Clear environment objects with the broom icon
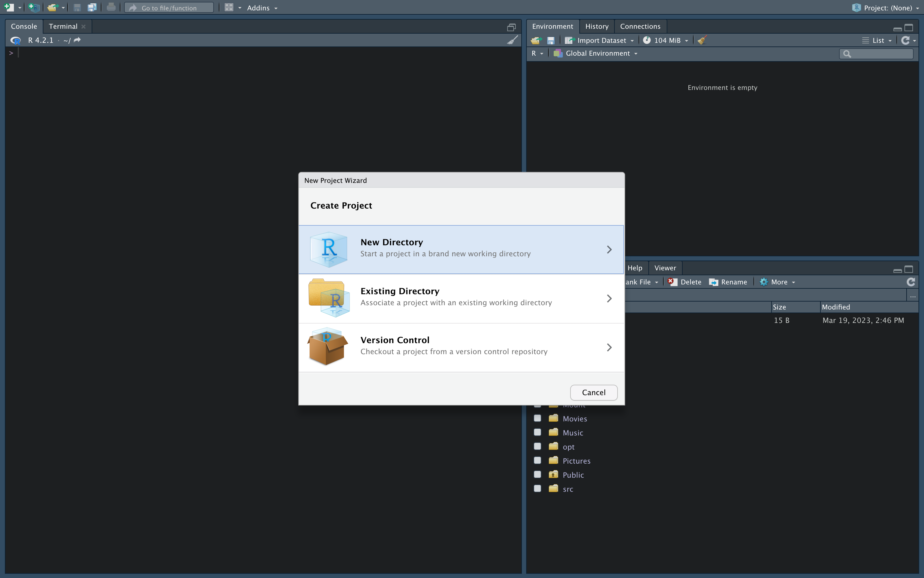 pyautogui.click(x=702, y=40)
